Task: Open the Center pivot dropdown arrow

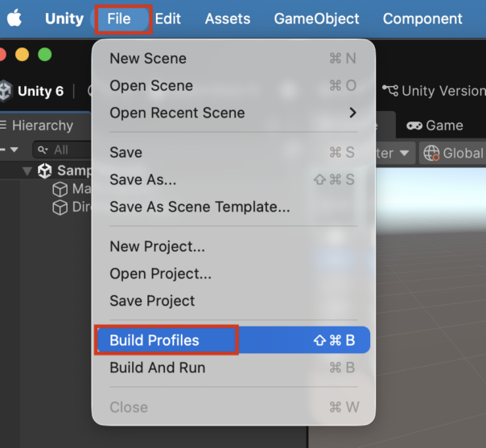Action: pos(403,153)
